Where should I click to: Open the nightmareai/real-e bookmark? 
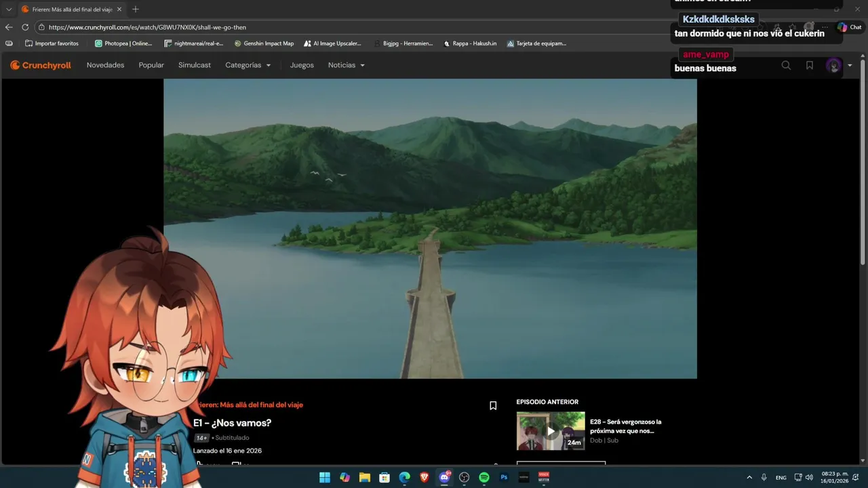194,43
